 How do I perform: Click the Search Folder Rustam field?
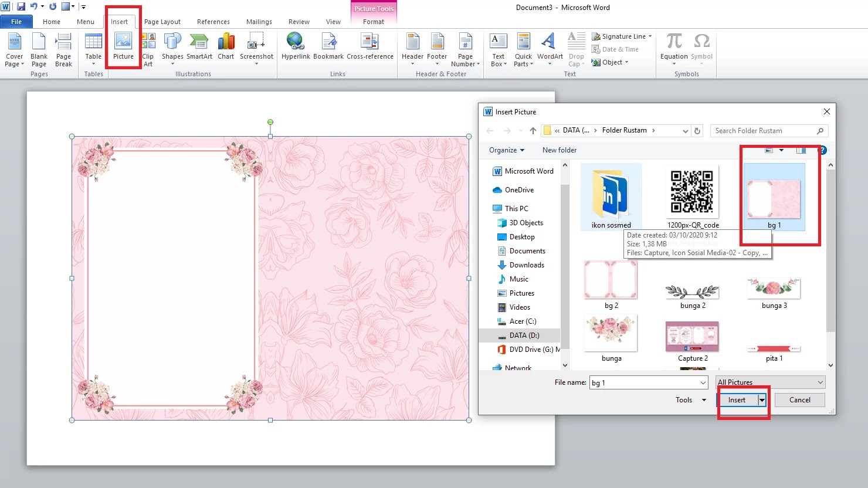(762, 131)
